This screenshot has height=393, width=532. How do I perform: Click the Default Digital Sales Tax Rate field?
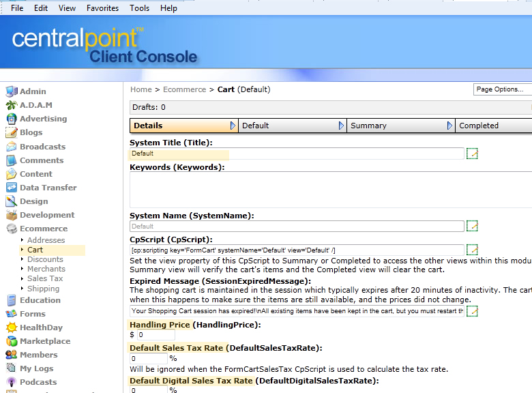(149, 390)
